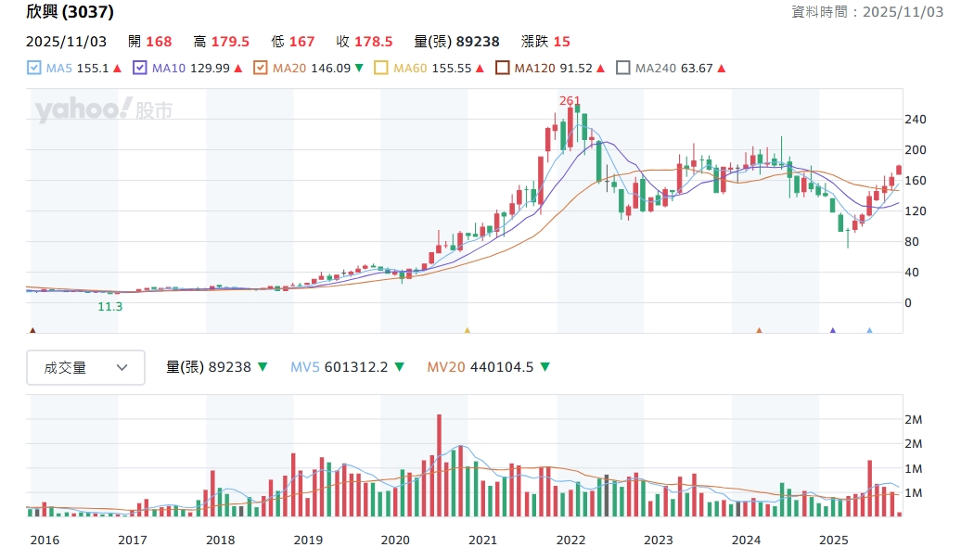The width and height of the screenshot is (961, 560).
Task: Click the light blue triangle marker in 2025
Action: click(x=869, y=330)
